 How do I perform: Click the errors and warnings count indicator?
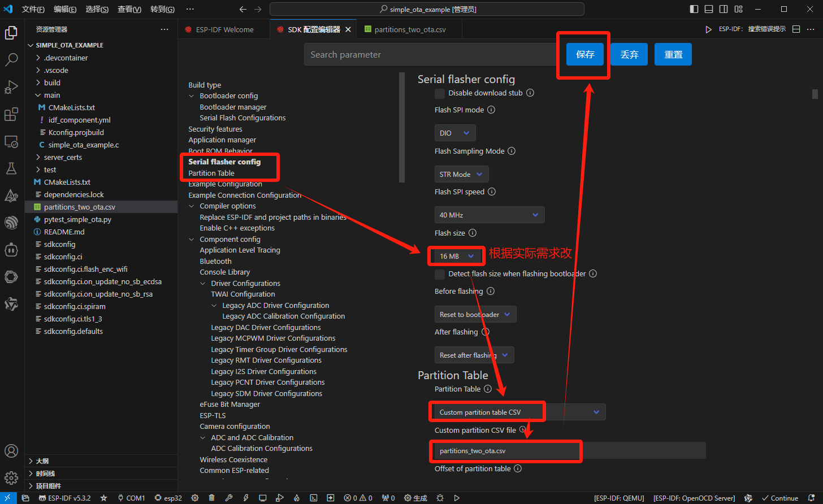point(358,498)
